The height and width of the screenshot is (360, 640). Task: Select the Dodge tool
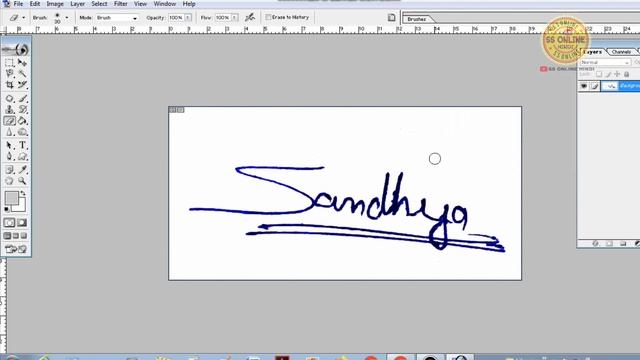pyautogui.click(x=22, y=132)
